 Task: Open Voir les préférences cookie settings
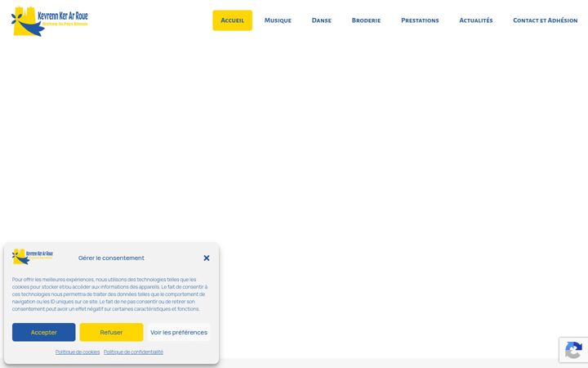point(179,332)
